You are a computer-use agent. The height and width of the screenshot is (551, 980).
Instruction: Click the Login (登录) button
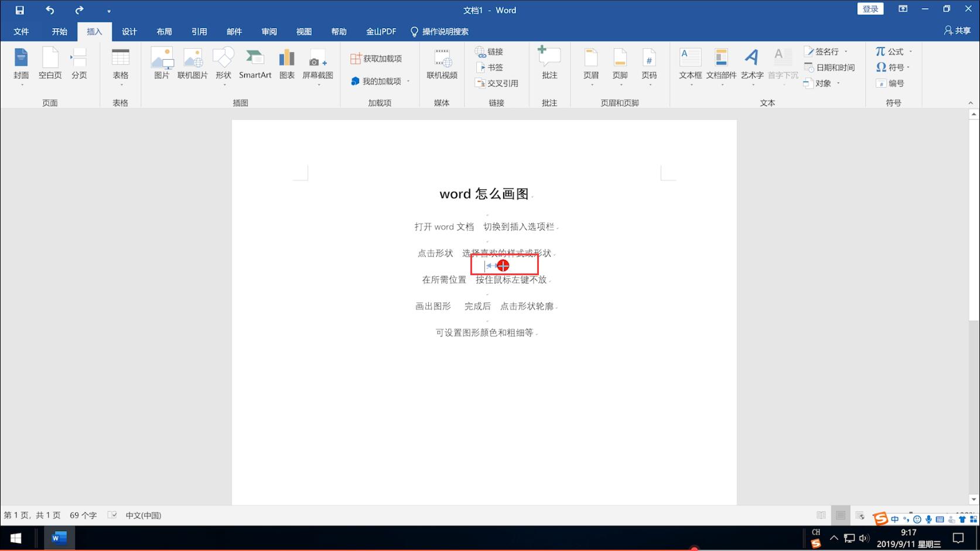tap(870, 9)
